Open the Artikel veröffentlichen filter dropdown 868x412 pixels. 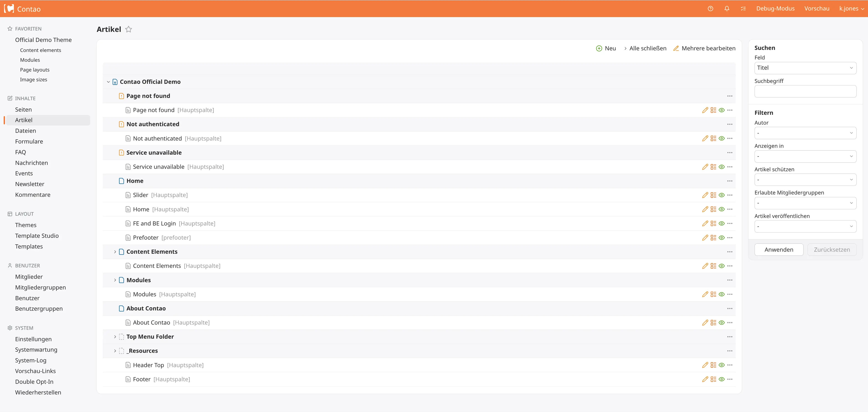pyautogui.click(x=805, y=226)
